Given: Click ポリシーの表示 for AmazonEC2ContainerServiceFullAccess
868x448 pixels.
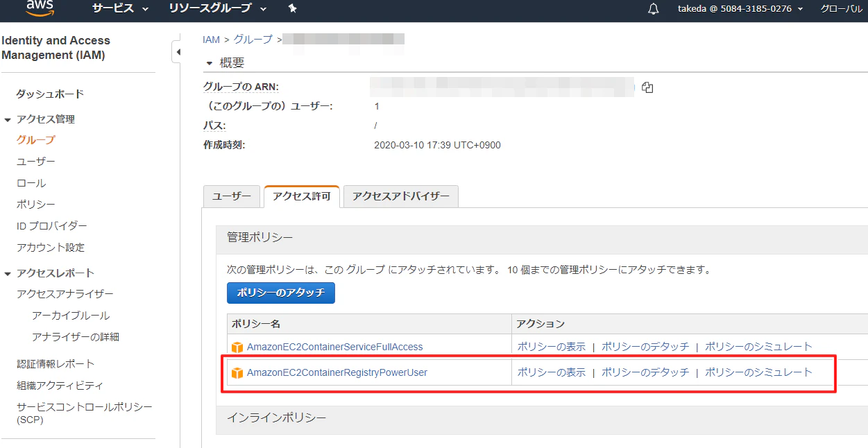Looking at the screenshot, I should 552,347.
